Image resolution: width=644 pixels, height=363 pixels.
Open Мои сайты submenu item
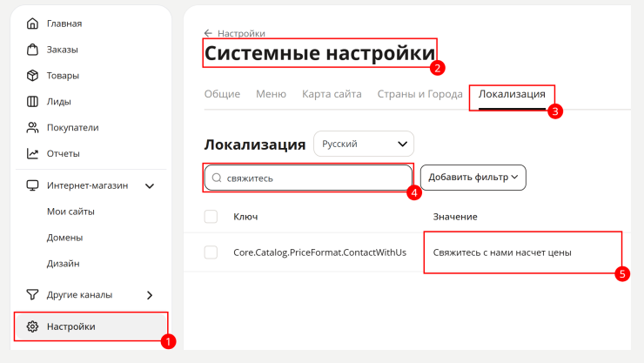(70, 212)
